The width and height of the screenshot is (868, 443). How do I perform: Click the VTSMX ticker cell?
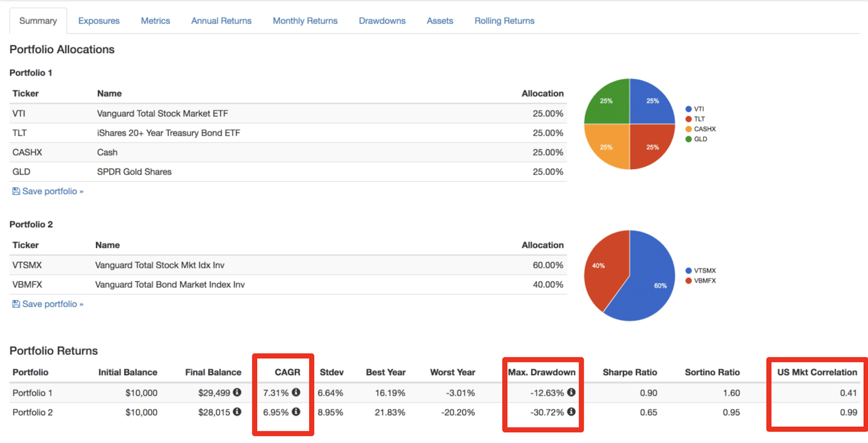pos(27,265)
